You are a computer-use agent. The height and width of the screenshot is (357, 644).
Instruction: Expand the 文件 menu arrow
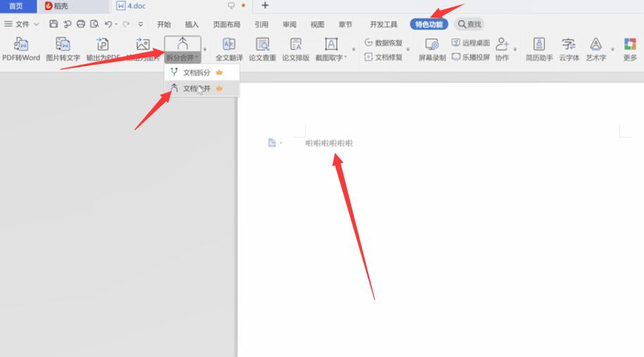click(x=36, y=24)
